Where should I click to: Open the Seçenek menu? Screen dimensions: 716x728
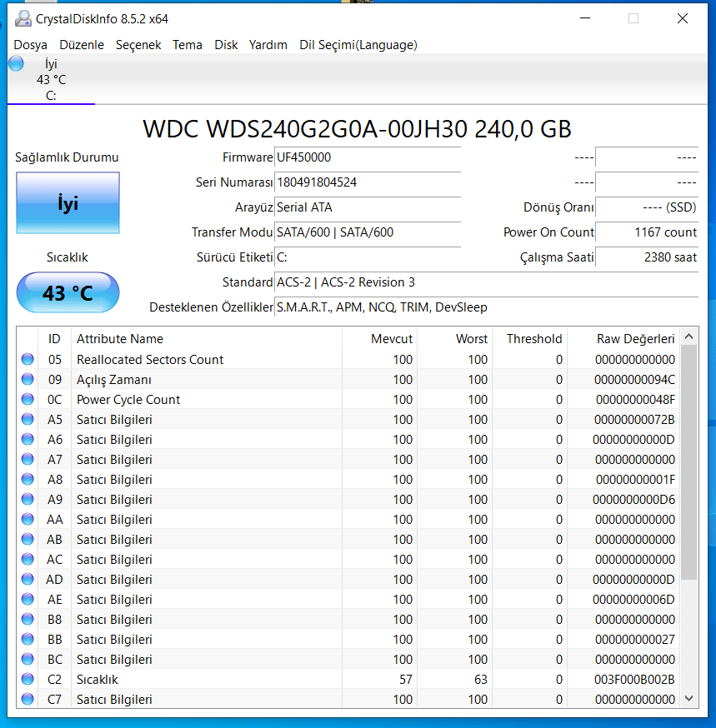(138, 45)
